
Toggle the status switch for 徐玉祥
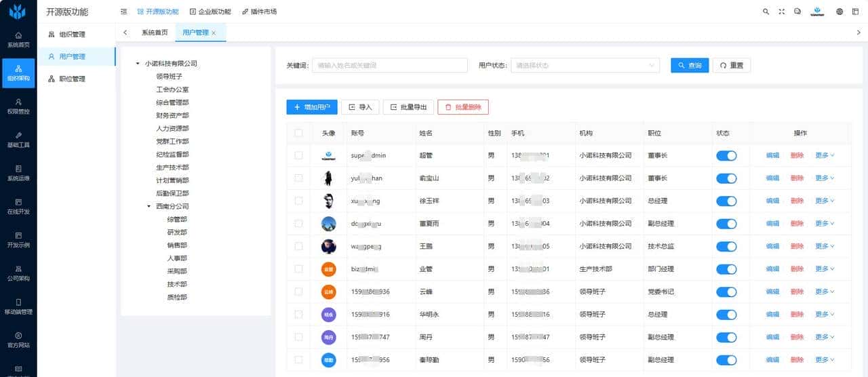tap(726, 201)
